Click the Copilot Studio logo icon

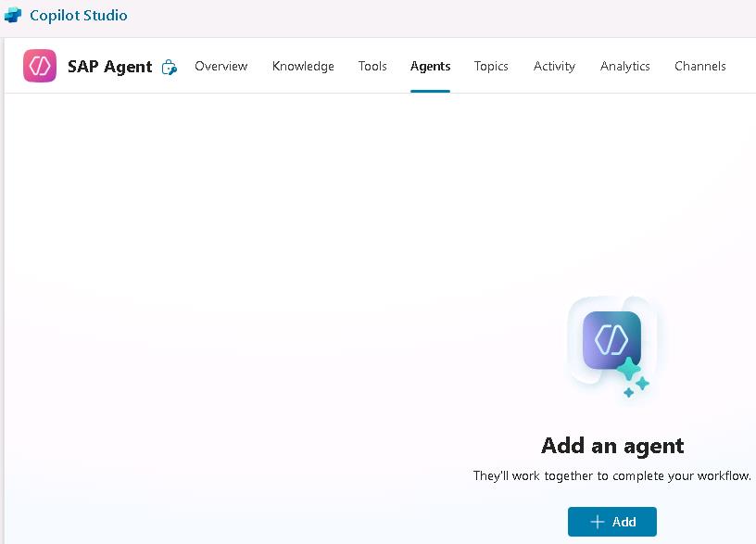13,15
